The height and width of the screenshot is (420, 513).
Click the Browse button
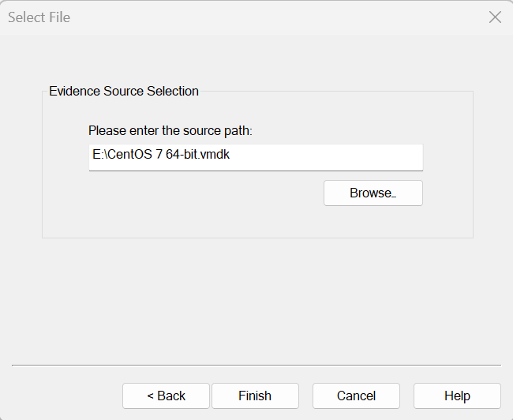(x=373, y=193)
